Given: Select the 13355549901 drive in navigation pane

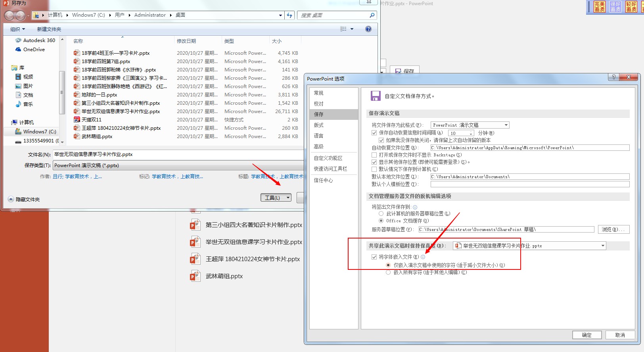Looking at the screenshot, I should point(37,140).
